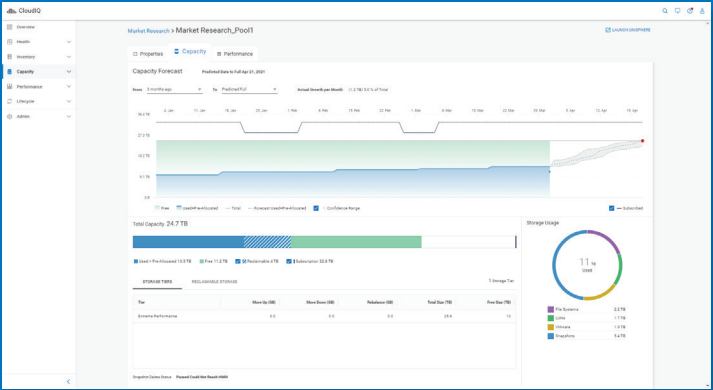Click the CloudIQ logo
This screenshot has width=713, height=390.
[x=24, y=10]
